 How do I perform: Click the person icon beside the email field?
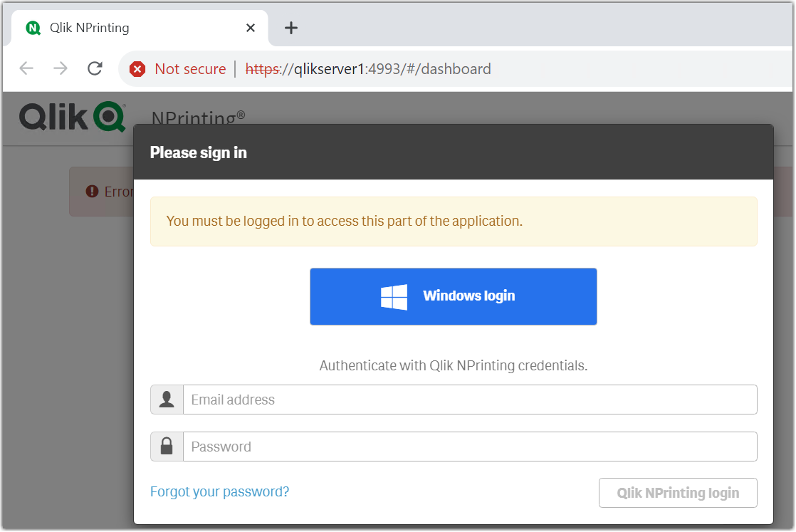166,400
